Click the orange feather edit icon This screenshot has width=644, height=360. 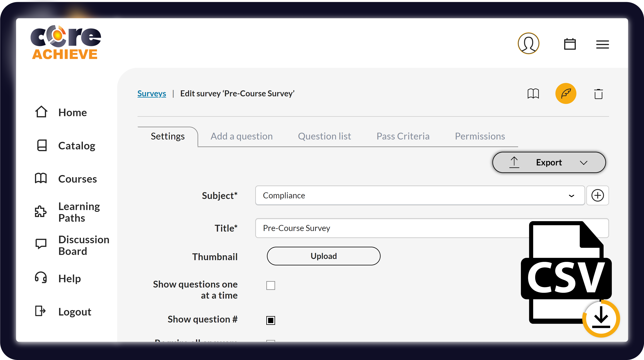tap(566, 93)
